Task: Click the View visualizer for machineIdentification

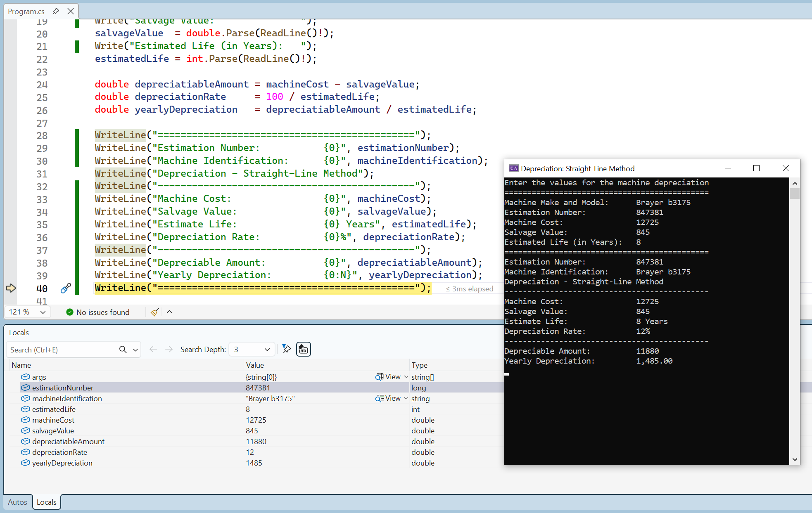Action: click(388, 398)
